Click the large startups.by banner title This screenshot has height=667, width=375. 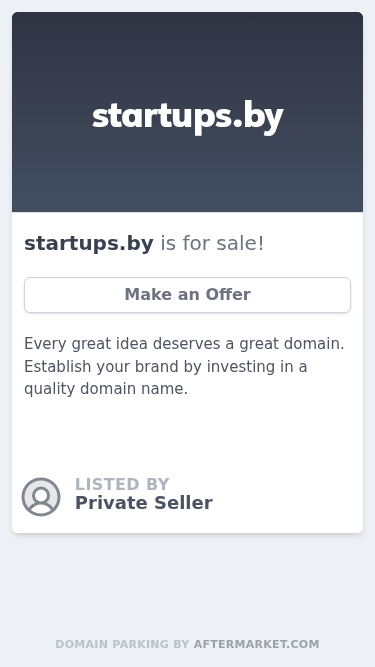coord(188,117)
